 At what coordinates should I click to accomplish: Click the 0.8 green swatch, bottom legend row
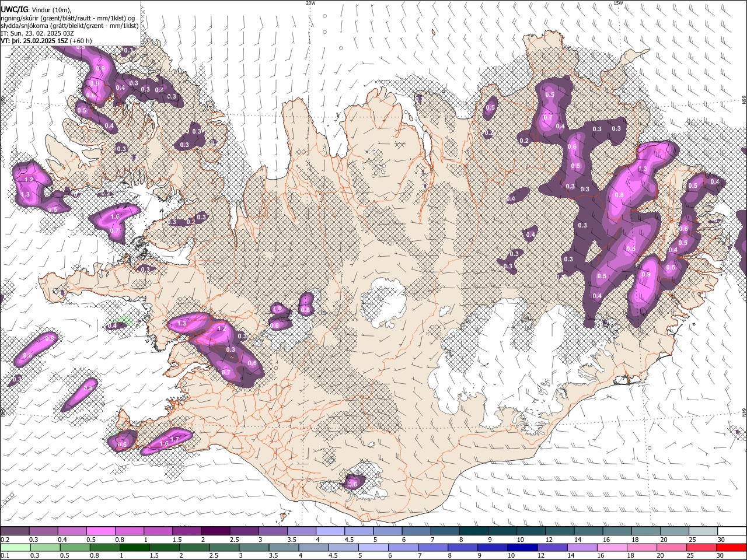[x=105, y=547]
